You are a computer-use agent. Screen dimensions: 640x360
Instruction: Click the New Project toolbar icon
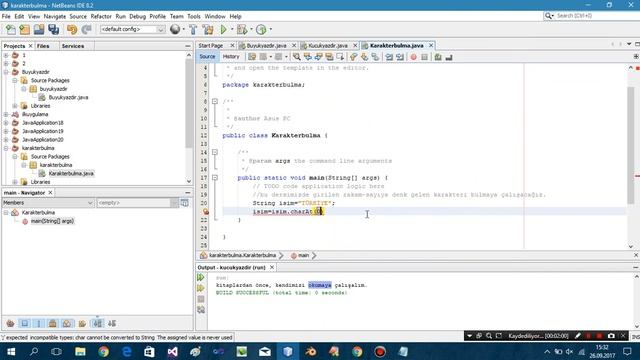[24, 29]
